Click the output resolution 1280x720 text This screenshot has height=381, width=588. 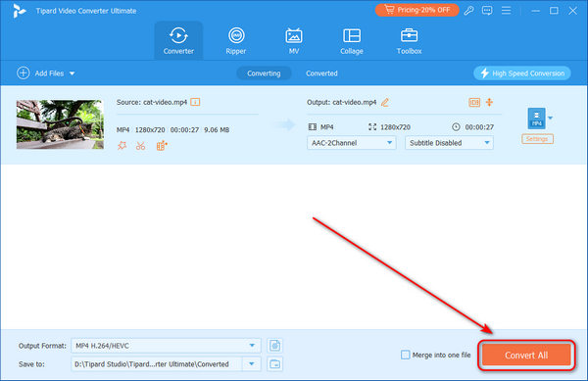395,127
